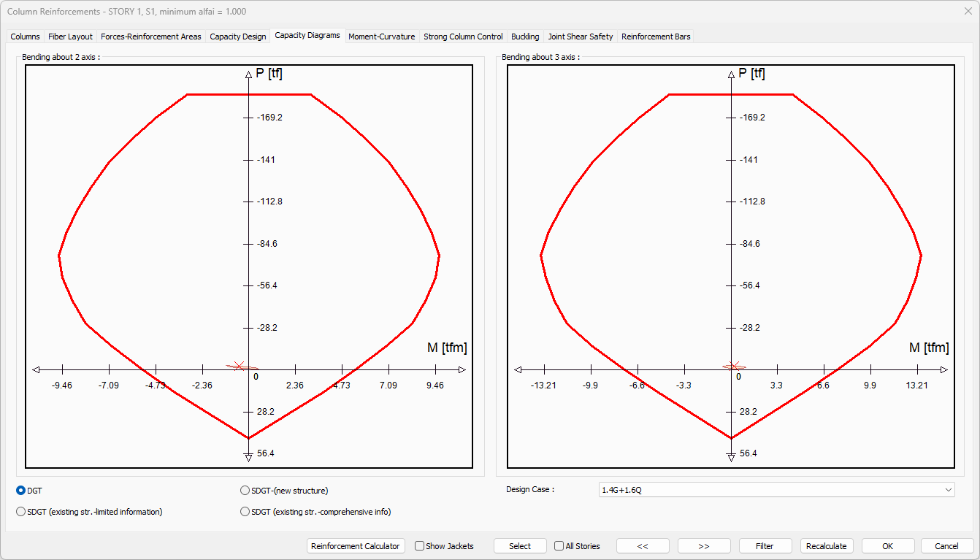The image size is (980, 560).
Task: Switch to the Columns tab
Action: coord(25,37)
